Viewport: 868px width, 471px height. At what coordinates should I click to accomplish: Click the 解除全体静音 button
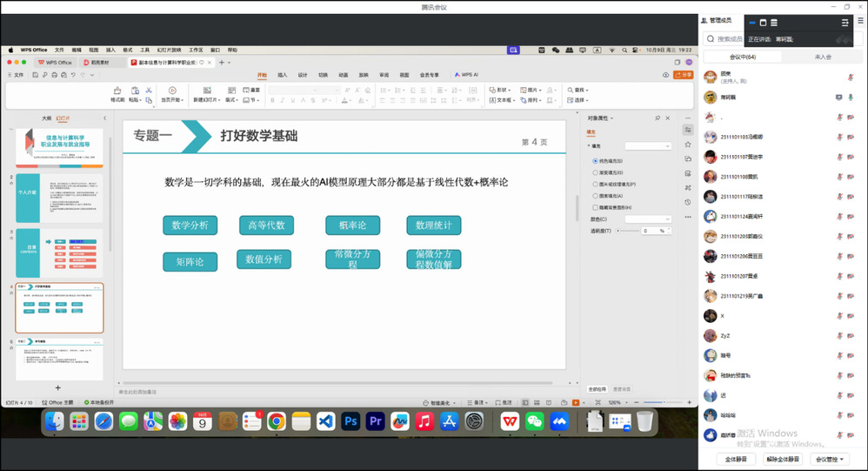tap(783, 459)
